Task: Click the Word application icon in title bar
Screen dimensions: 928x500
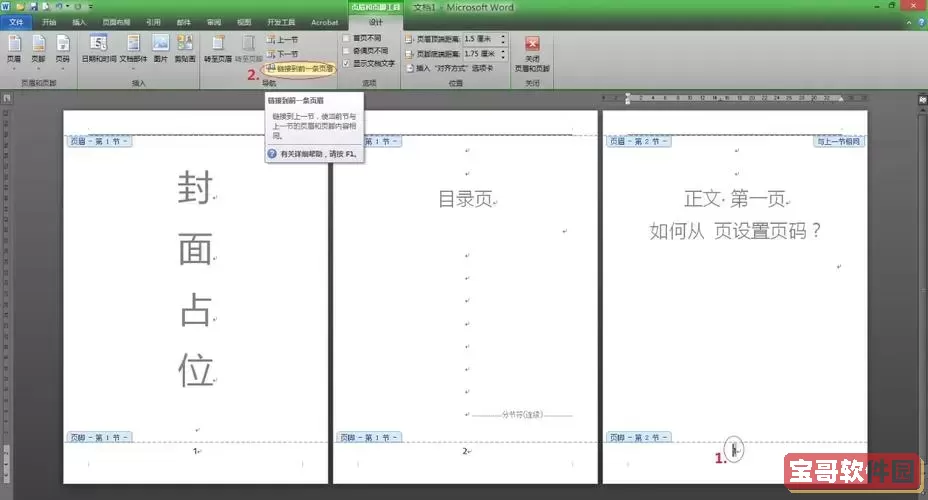Action: [x=6, y=7]
